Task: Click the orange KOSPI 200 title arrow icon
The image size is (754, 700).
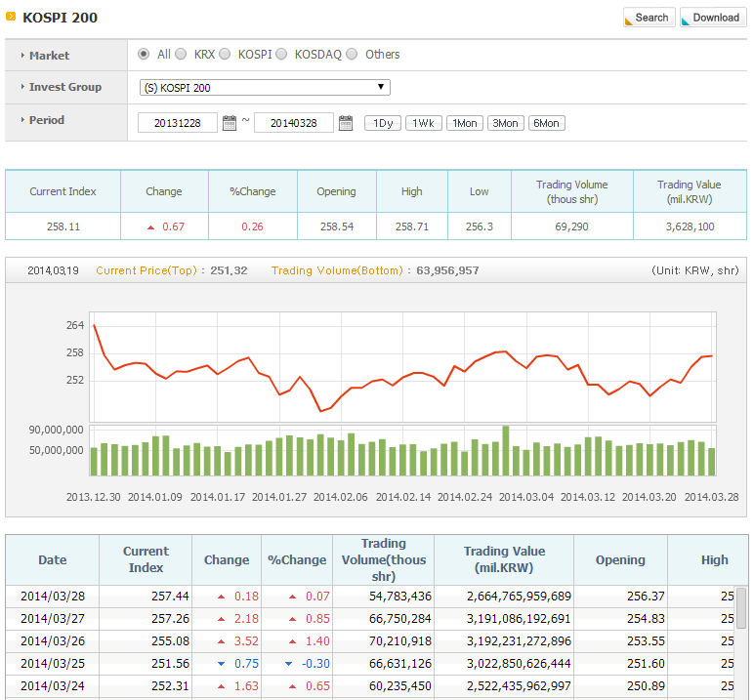Action: pyautogui.click(x=11, y=17)
